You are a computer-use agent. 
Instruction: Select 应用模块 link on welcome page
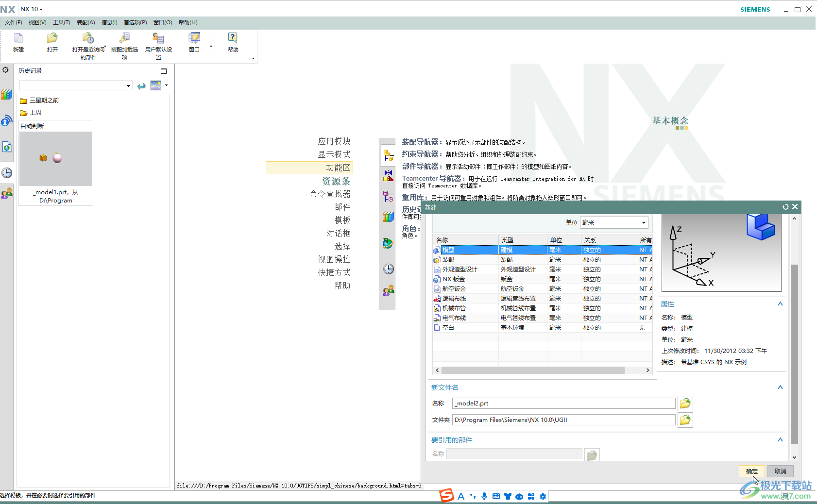point(334,141)
